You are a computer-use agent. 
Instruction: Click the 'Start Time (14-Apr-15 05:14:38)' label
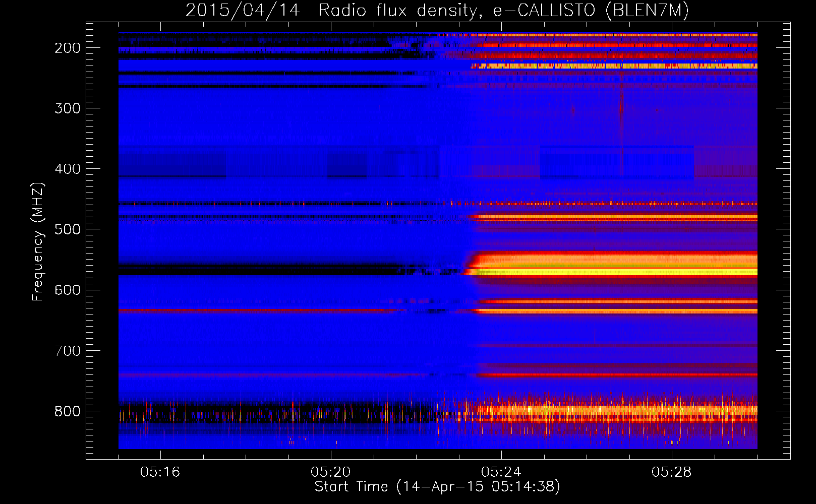437,487
